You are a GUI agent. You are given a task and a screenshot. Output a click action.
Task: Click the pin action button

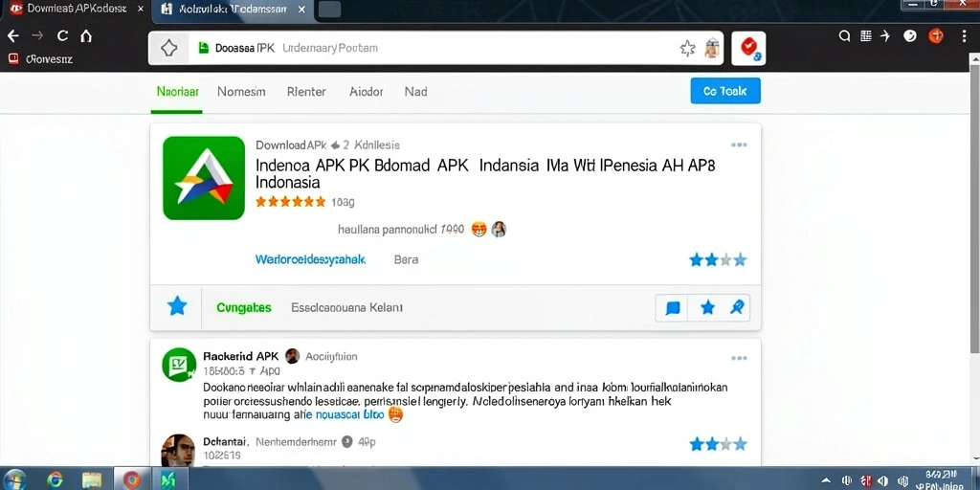(737, 307)
